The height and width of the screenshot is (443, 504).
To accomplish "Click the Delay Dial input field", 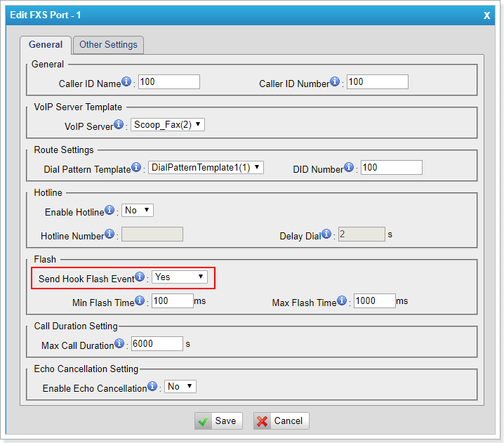I will click(x=362, y=234).
